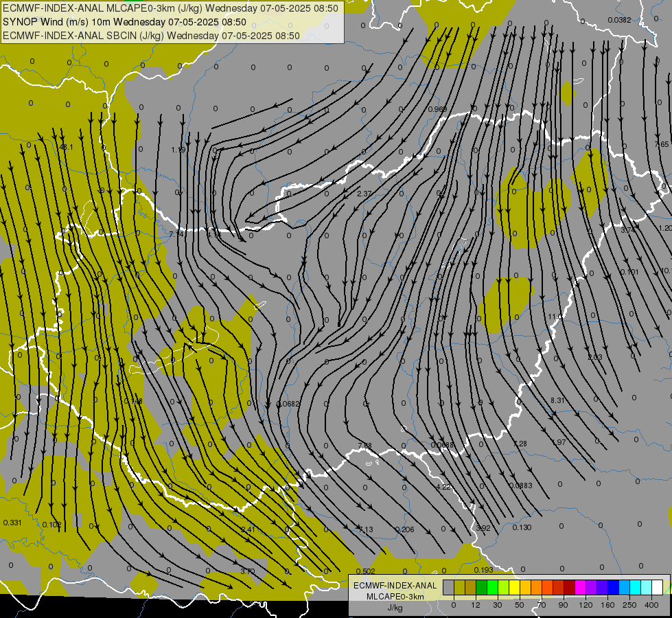672x618 pixels.
Task: Click the map value 7.65
Action: pyautogui.click(x=662, y=144)
